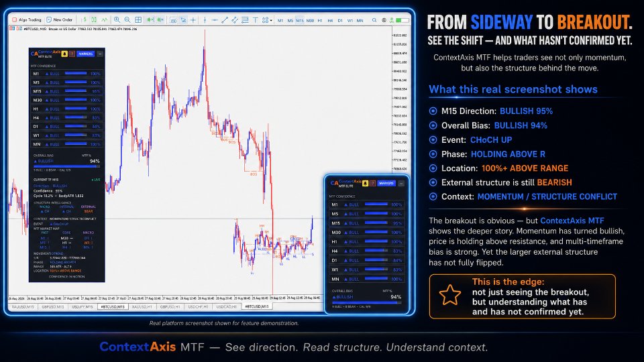Viewport: 644px width, 362px height.
Task: Switch to the GBPUSD,M15 chart tab
Action: tap(53, 306)
